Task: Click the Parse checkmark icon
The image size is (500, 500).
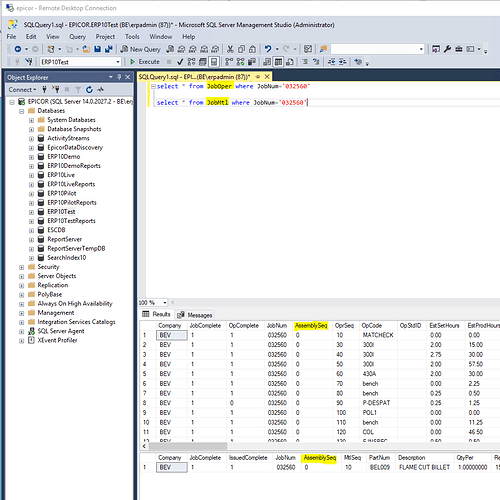Action: point(180,62)
